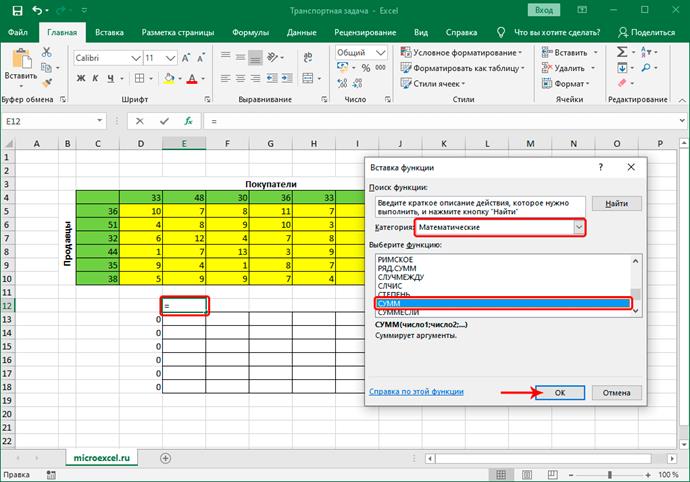Click the percent style icon
Viewport: 690px width, 482px height.
366,68
